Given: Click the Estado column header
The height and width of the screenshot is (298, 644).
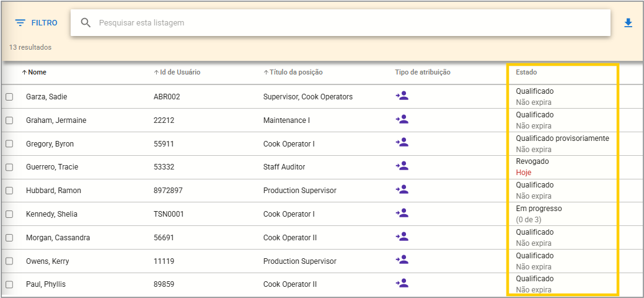Looking at the screenshot, I should click(526, 73).
